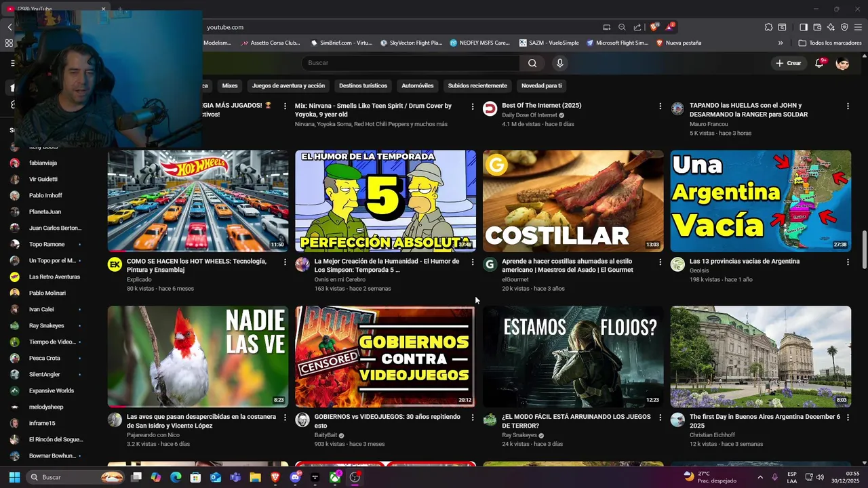Click the page vertical scrollbar thumb
The image size is (868, 488).
coord(864,249)
